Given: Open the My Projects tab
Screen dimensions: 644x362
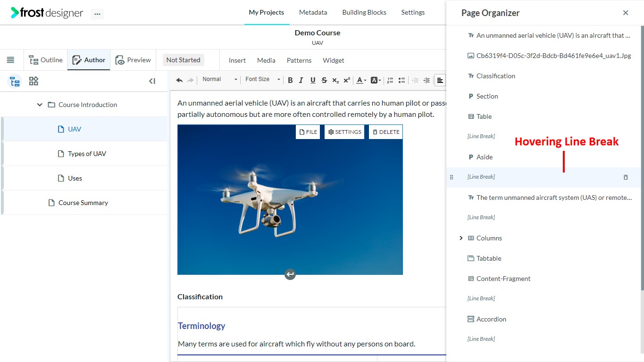Looking at the screenshot, I should [x=267, y=12].
